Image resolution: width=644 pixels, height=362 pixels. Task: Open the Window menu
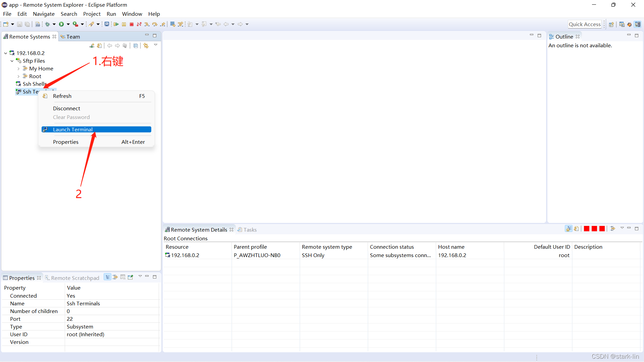click(x=132, y=14)
